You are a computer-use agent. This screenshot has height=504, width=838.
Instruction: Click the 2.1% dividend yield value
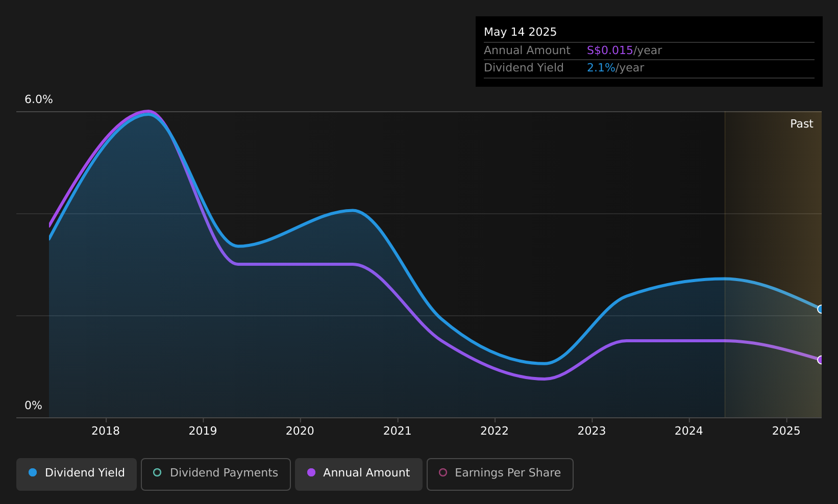pos(601,68)
